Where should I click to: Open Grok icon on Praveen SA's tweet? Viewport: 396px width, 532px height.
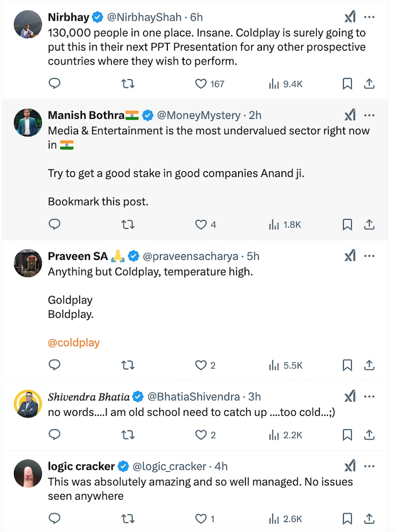(x=350, y=256)
